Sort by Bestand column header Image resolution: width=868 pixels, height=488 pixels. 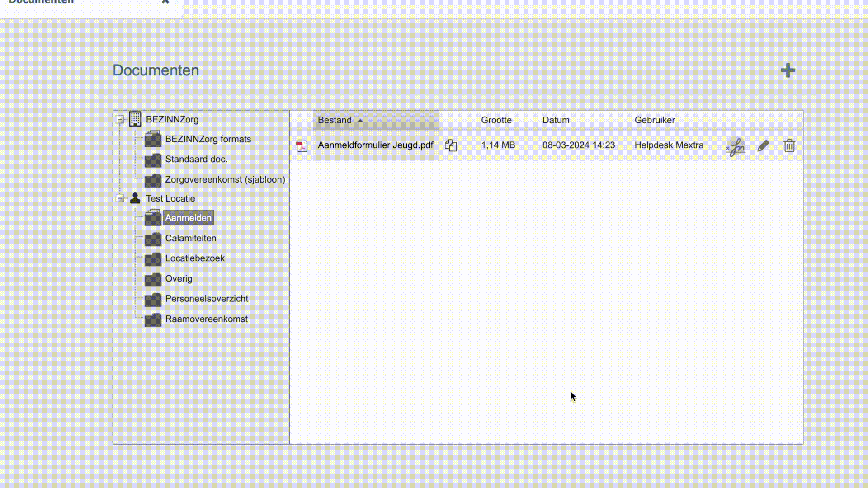(x=335, y=120)
